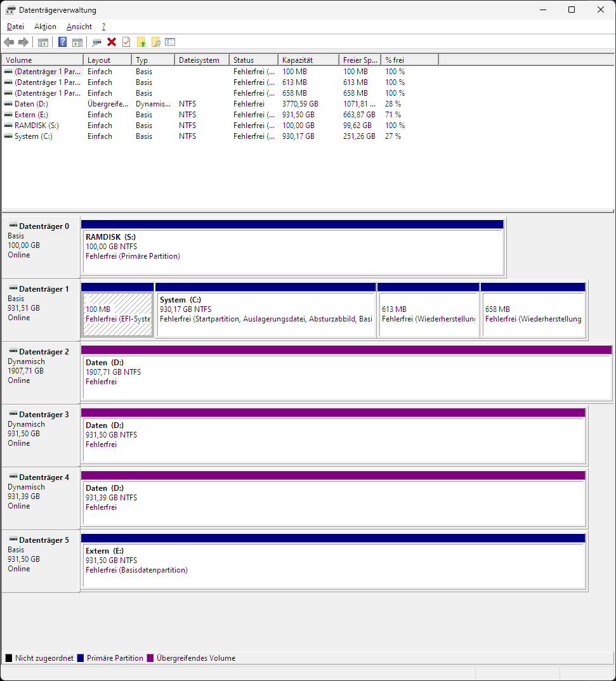The height and width of the screenshot is (681, 616).
Task: Click the red X delete icon
Action: pyautogui.click(x=112, y=42)
